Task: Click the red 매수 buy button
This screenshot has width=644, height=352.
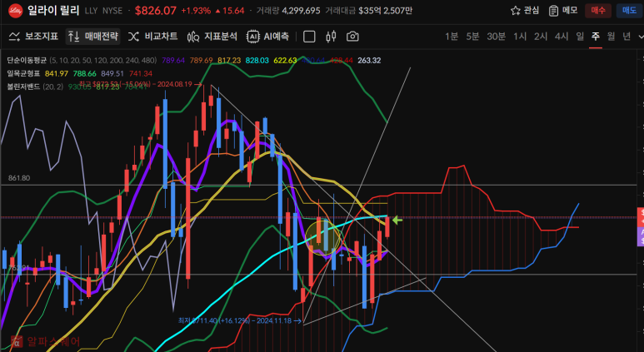Action: [x=598, y=11]
